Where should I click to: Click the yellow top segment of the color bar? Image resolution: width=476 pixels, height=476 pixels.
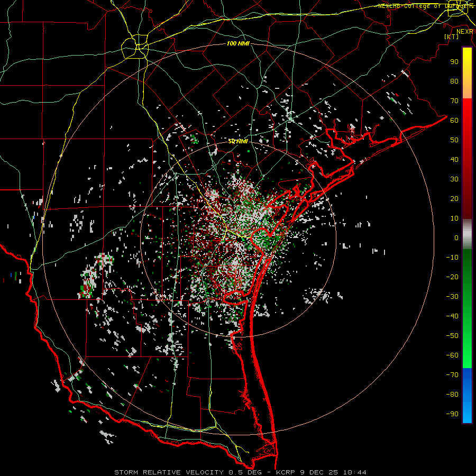tap(467, 73)
